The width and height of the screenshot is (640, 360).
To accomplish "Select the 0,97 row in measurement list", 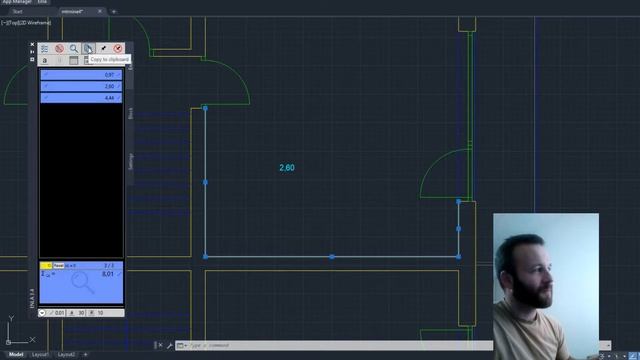I will pyautogui.click(x=81, y=75).
